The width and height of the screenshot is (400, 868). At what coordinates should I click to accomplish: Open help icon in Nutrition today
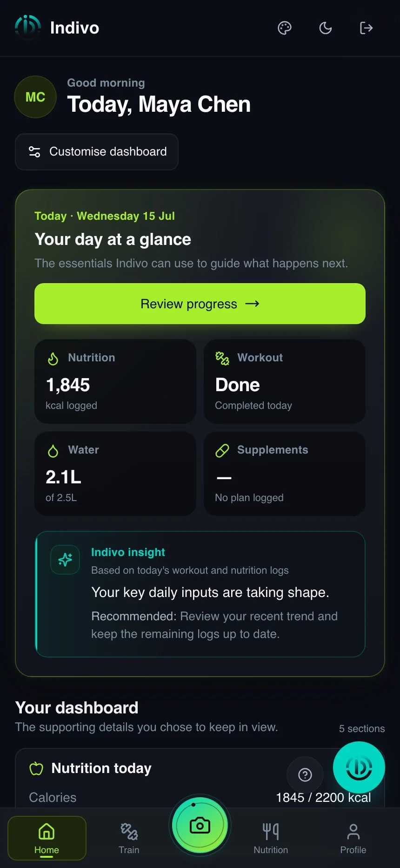[x=305, y=775]
